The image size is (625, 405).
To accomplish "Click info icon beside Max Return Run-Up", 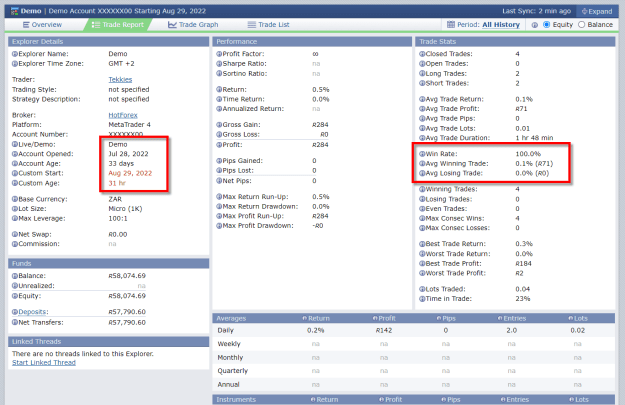I will [x=219, y=197].
